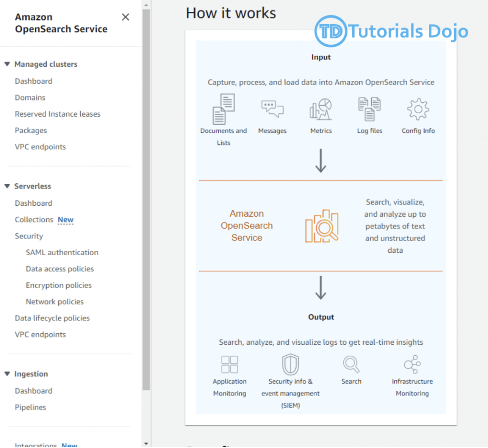Click the Messages speech bubble icon
Viewport: 488px width, 448px height.
click(x=272, y=109)
